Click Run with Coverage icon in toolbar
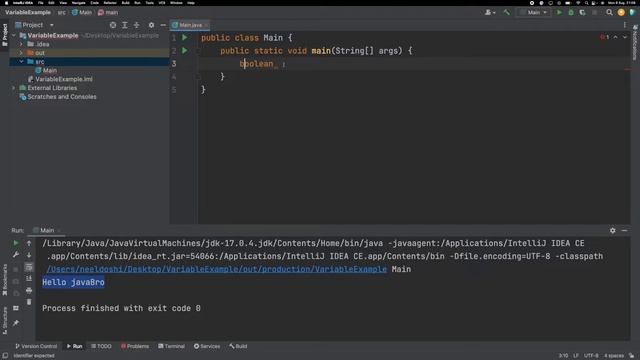 (x=582, y=12)
